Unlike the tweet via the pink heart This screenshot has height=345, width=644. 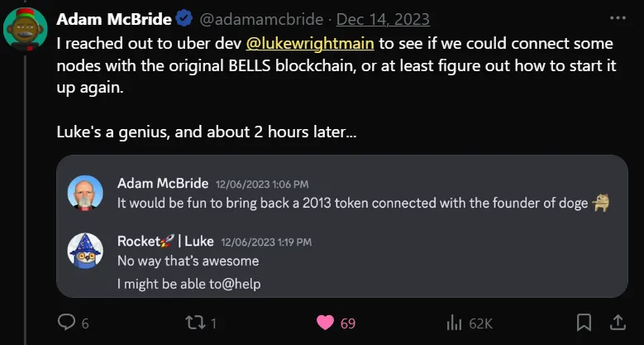pos(325,323)
